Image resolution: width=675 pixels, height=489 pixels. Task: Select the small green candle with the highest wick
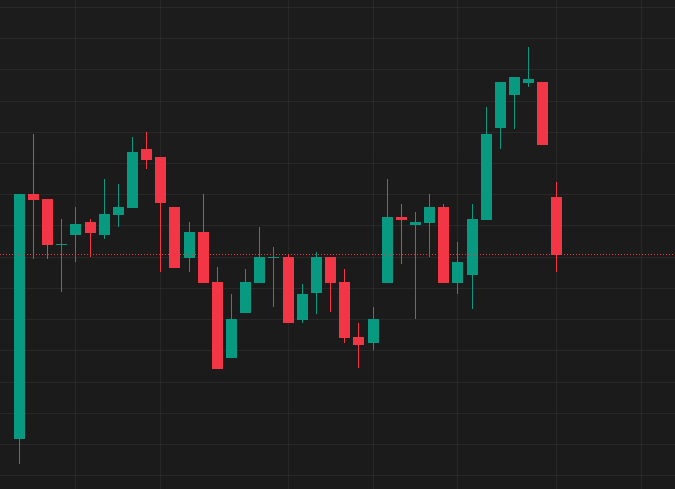[x=528, y=80]
